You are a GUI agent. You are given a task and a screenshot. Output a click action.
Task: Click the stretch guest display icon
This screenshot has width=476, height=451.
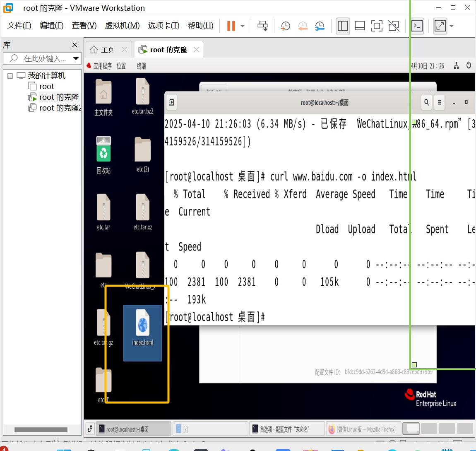pos(440,26)
